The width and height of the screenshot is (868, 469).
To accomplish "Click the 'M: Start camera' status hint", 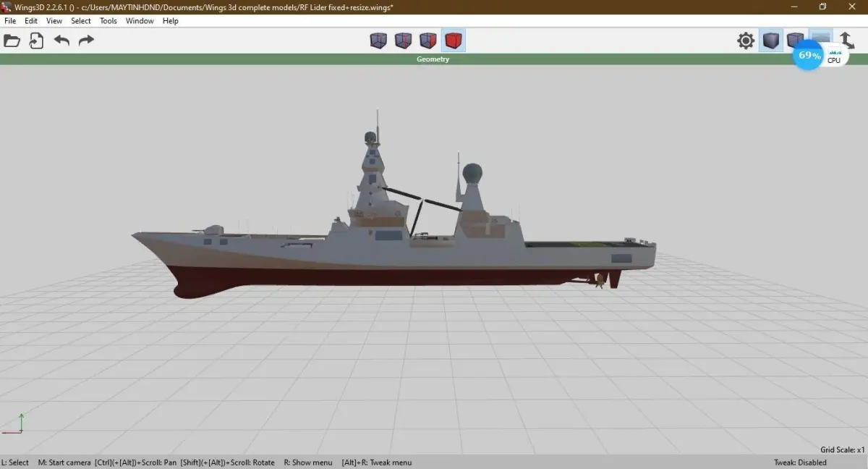I will click(x=64, y=462).
